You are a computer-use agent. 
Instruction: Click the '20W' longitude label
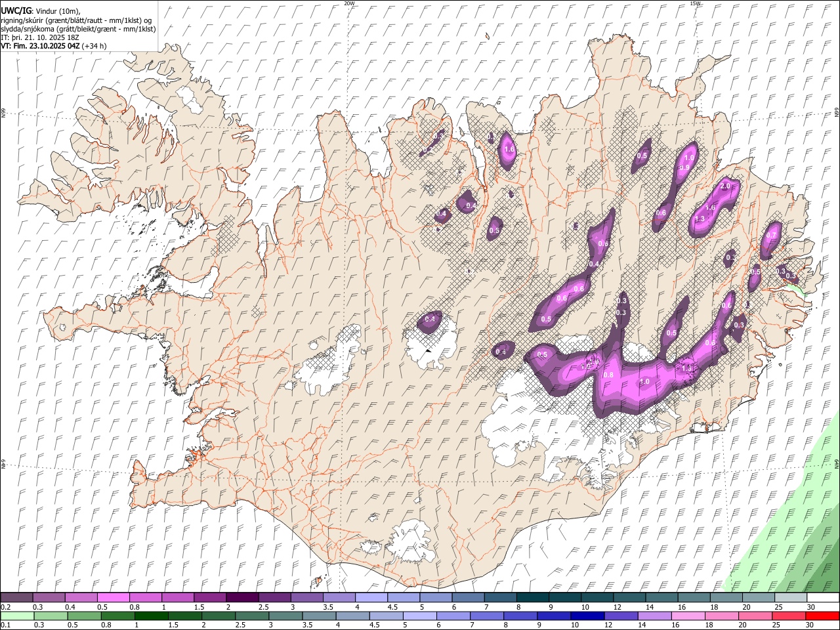(349, 3)
